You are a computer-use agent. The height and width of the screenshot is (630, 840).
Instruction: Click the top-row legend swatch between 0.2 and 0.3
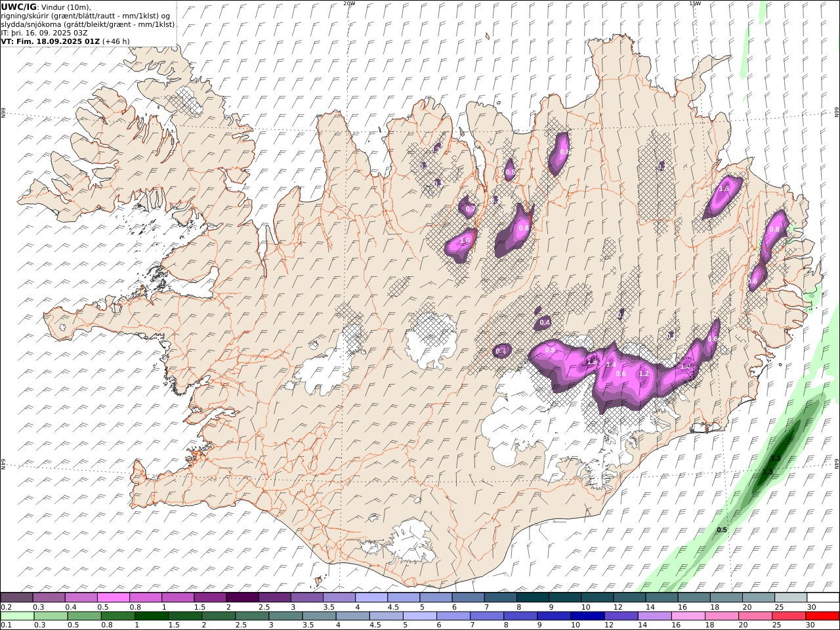(x=16, y=597)
